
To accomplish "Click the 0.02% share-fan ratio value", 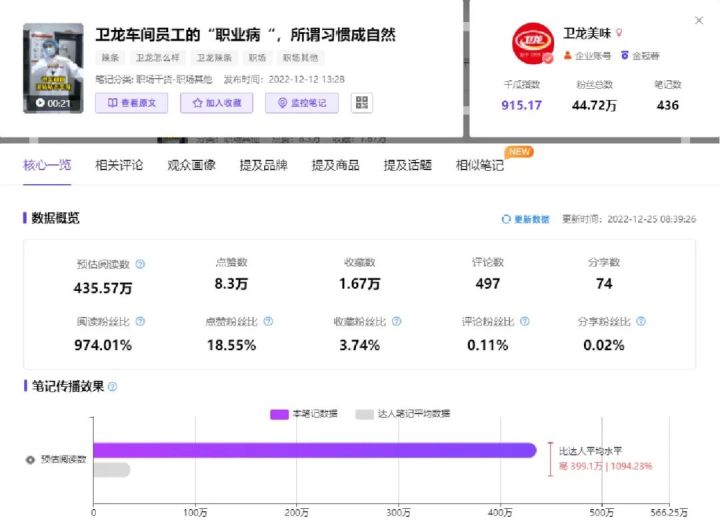I will [604, 345].
